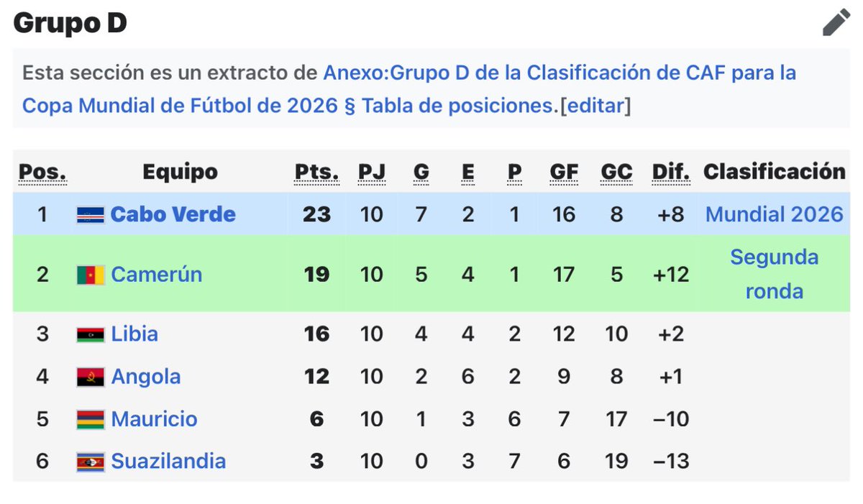The height and width of the screenshot is (504, 863).
Task: Click the PJ column header abbreviation
Action: click(x=372, y=173)
